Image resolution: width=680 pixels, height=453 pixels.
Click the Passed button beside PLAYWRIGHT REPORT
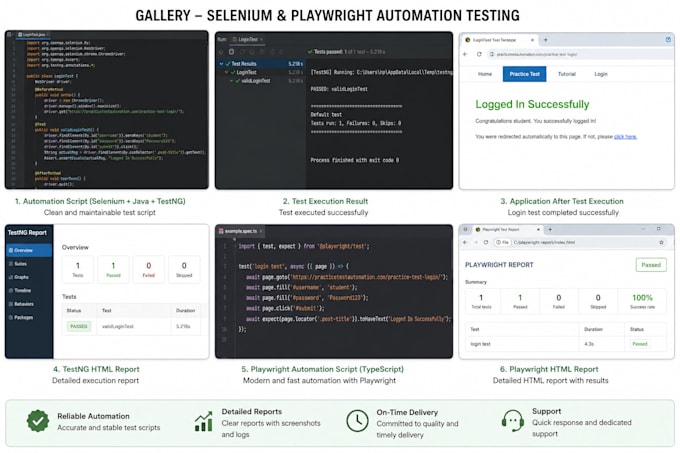tap(651, 265)
